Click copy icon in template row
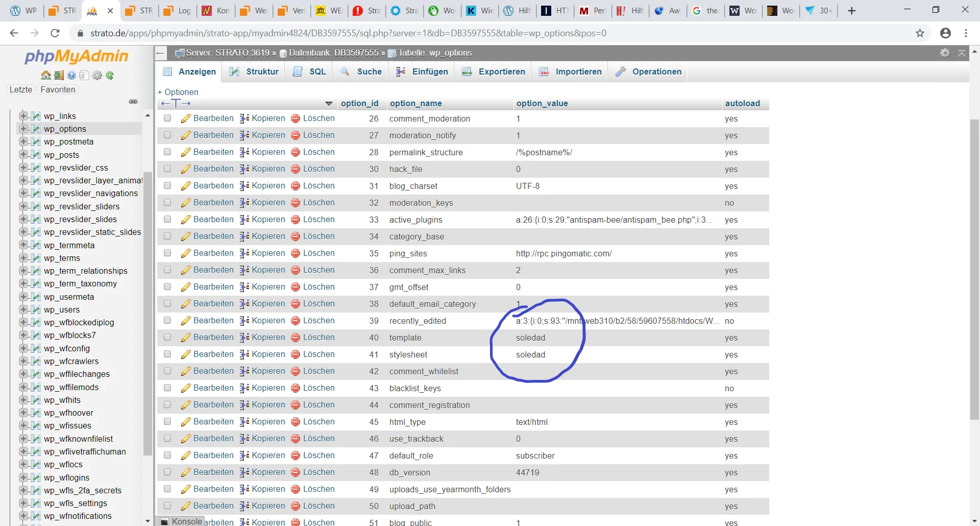Viewport: 980px width, 526px height. click(244, 338)
